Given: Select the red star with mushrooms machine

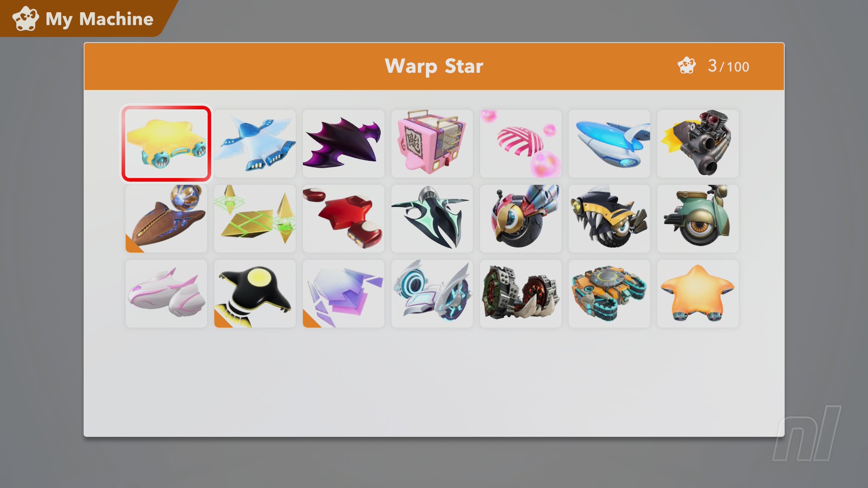Looking at the screenshot, I should [x=343, y=219].
